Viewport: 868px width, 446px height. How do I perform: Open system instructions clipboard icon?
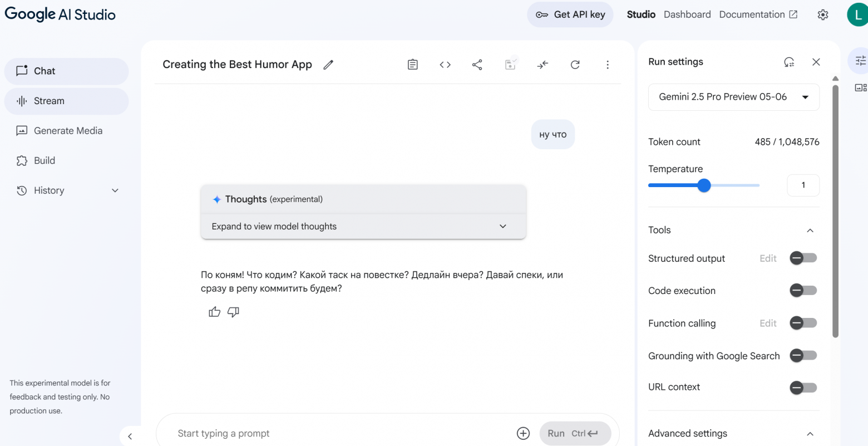click(412, 65)
